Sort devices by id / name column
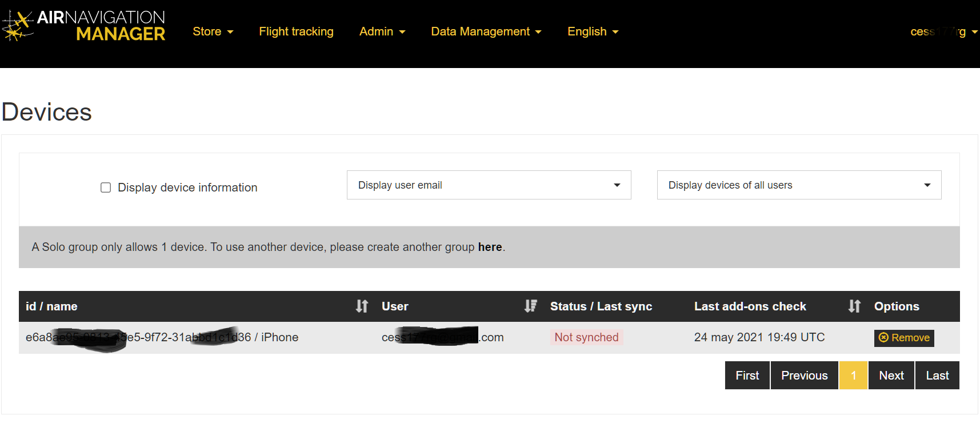Viewport: 980px width, 435px height. [362, 306]
